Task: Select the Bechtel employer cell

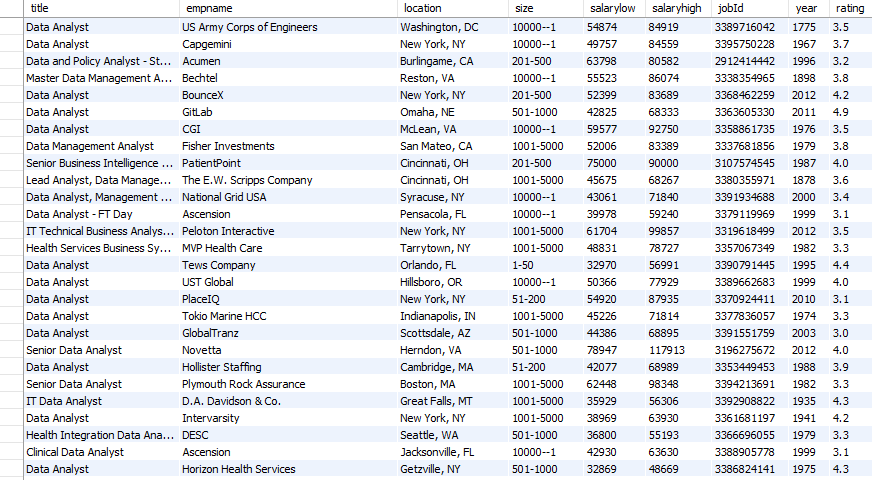Action: coord(288,78)
